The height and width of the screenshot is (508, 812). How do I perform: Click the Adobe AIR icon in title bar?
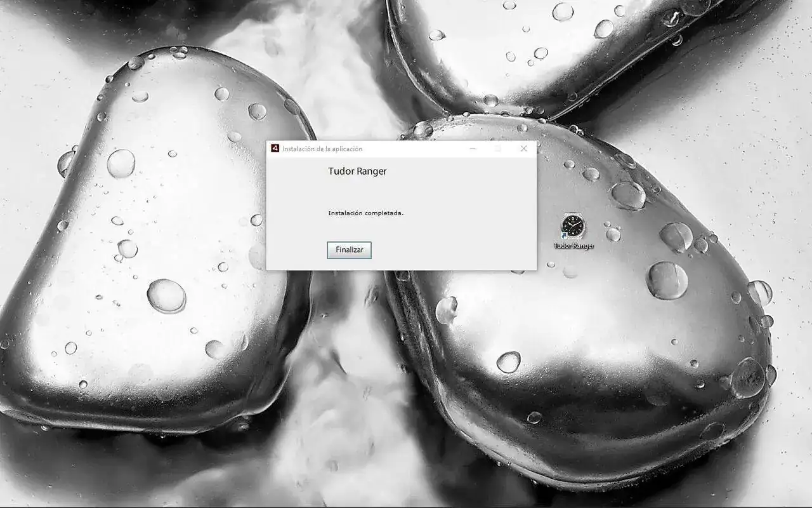pyautogui.click(x=275, y=149)
